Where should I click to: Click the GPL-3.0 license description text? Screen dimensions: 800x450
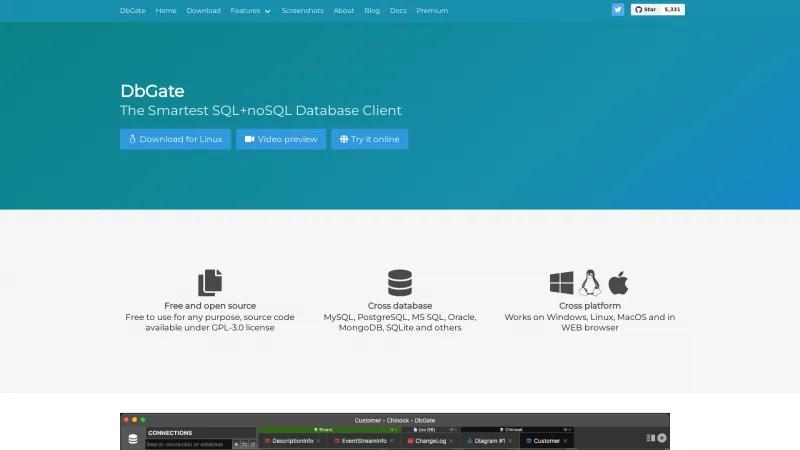pyautogui.click(x=210, y=322)
